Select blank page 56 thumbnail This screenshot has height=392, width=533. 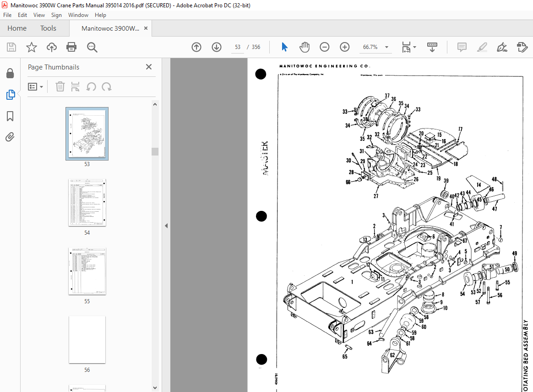[87, 340]
